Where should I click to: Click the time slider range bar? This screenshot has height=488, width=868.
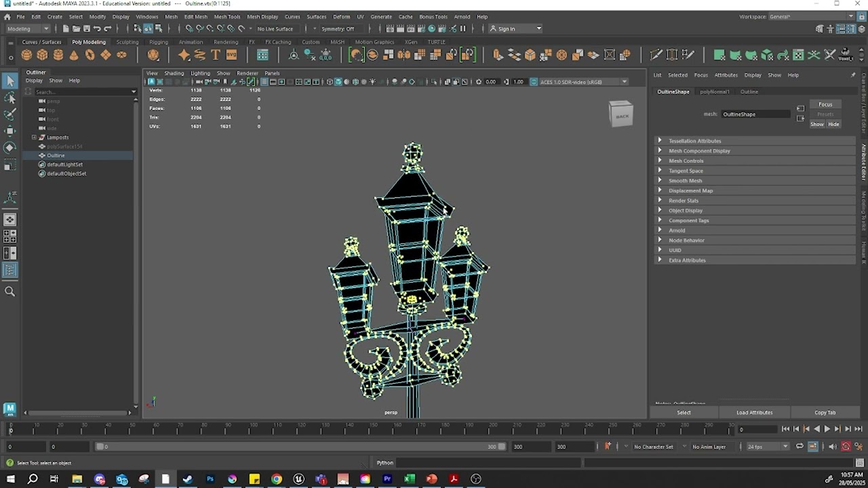302,447
